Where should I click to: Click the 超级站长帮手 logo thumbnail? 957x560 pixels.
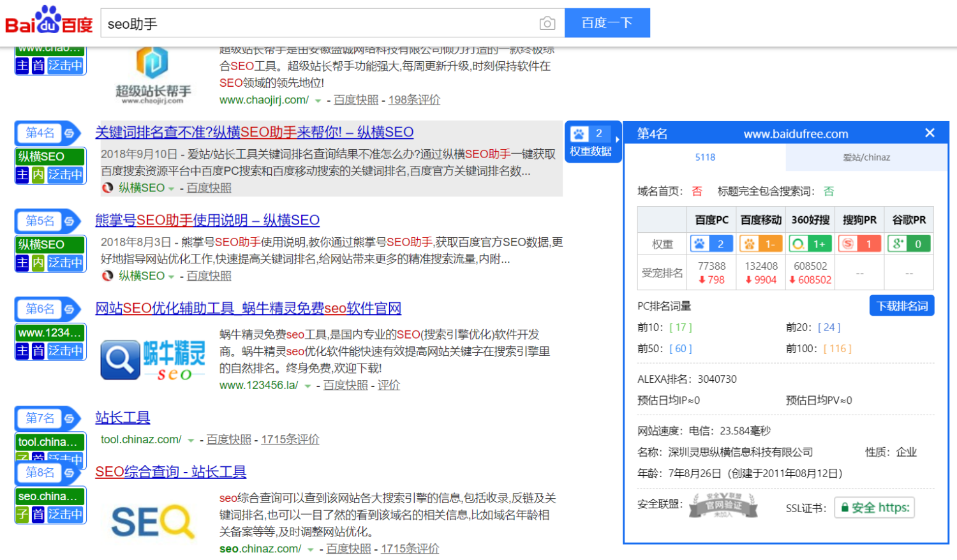(x=153, y=77)
